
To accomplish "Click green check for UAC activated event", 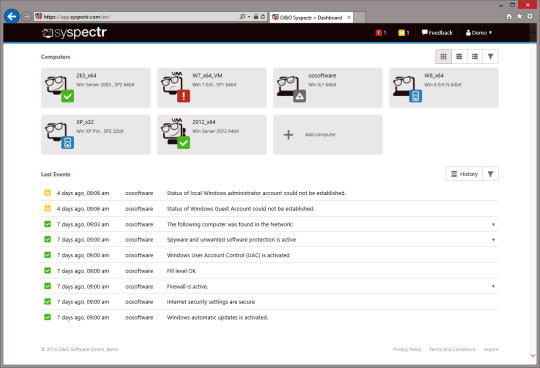I will point(48,255).
